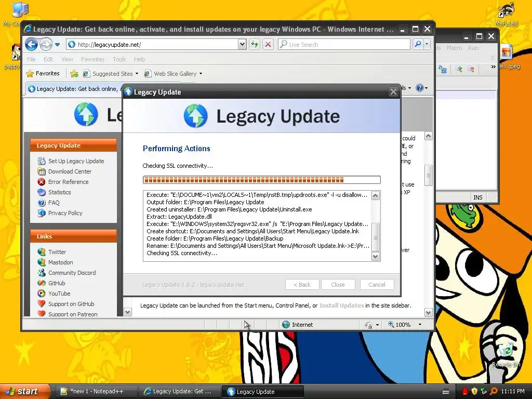Click the page scroll down arrow in IE
This screenshot has height=399, width=532.
428,312
